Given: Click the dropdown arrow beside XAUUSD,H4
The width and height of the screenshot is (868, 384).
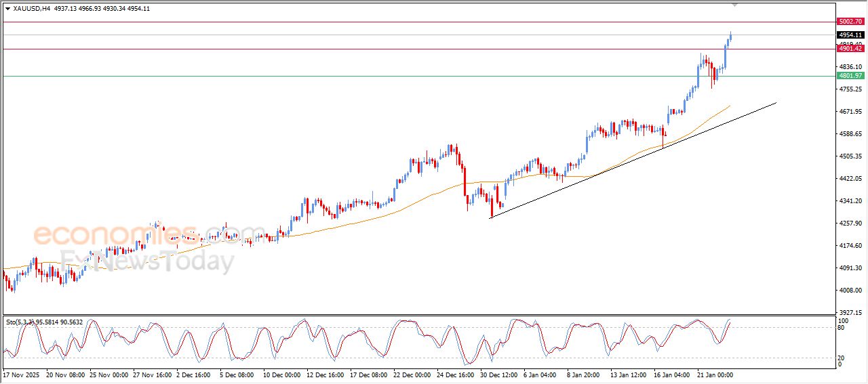Looking at the screenshot, I should click(7, 9).
